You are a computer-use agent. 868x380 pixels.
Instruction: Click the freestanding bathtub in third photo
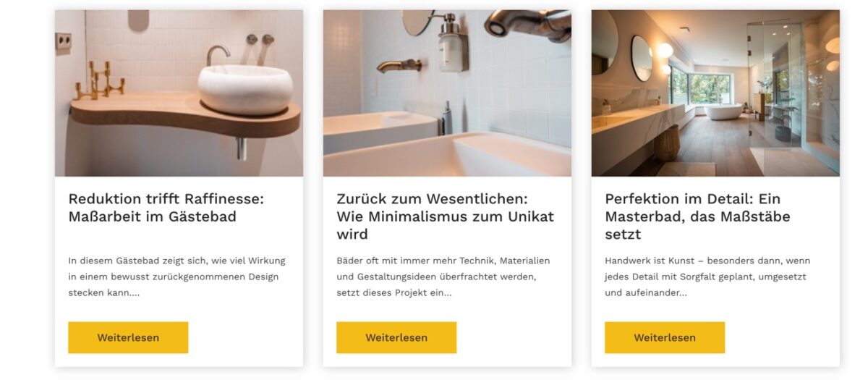click(x=723, y=112)
